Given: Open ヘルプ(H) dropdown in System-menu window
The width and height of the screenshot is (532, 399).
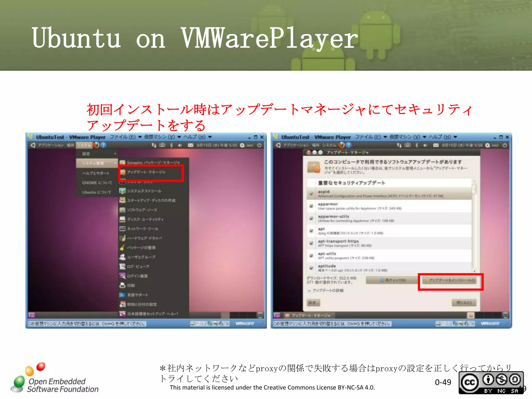Looking at the screenshot, I should click(197, 137).
